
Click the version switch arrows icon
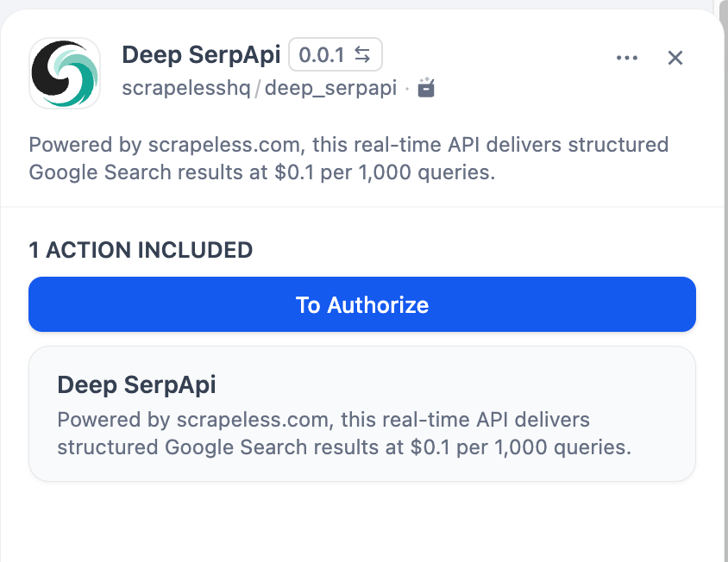(362, 55)
